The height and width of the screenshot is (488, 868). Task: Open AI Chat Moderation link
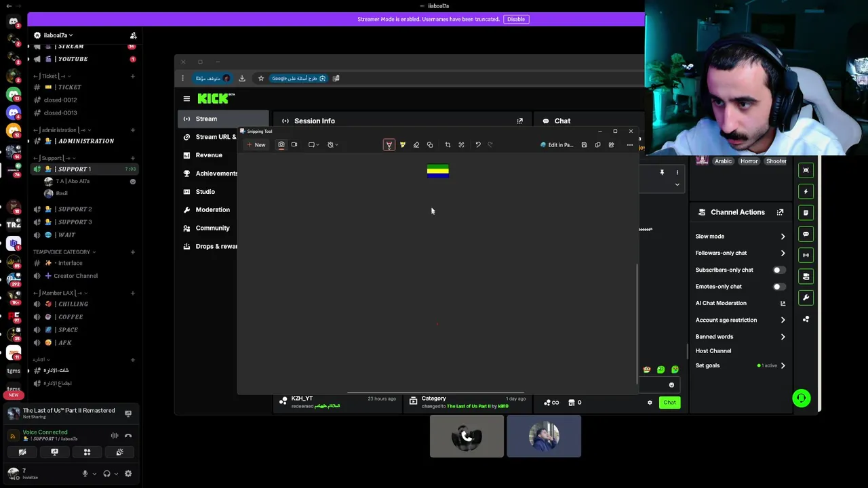pos(783,304)
